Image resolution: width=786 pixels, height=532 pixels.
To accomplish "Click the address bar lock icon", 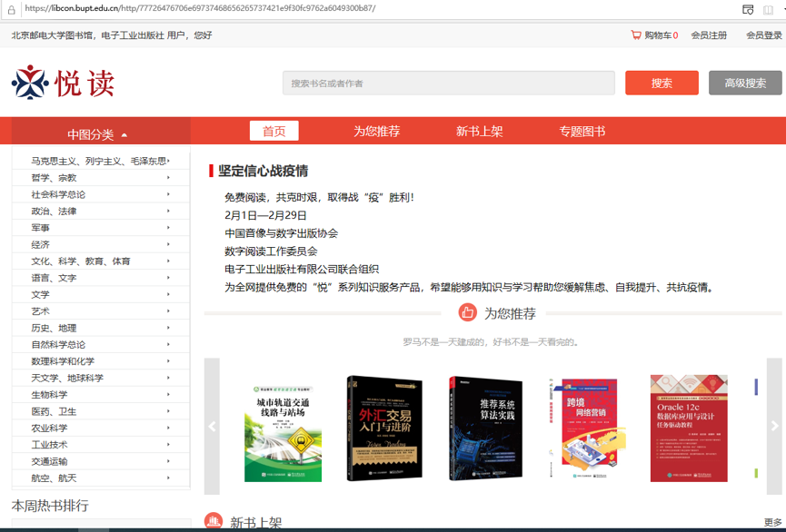I will click(12, 9).
